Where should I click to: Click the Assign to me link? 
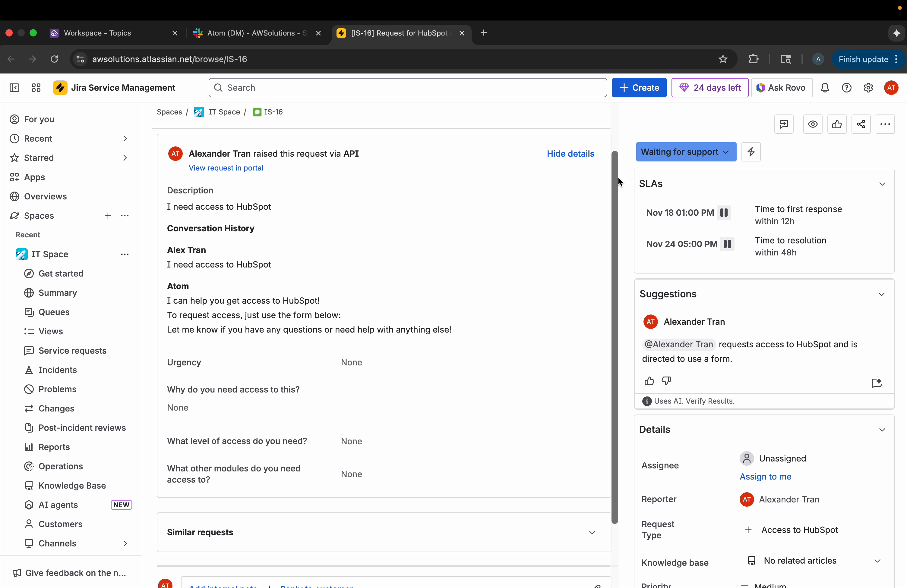click(x=766, y=477)
